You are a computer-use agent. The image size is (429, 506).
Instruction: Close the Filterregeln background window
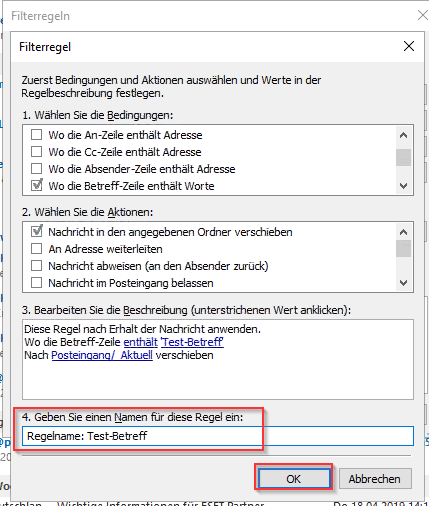pyautogui.click(x=423, y=15)
